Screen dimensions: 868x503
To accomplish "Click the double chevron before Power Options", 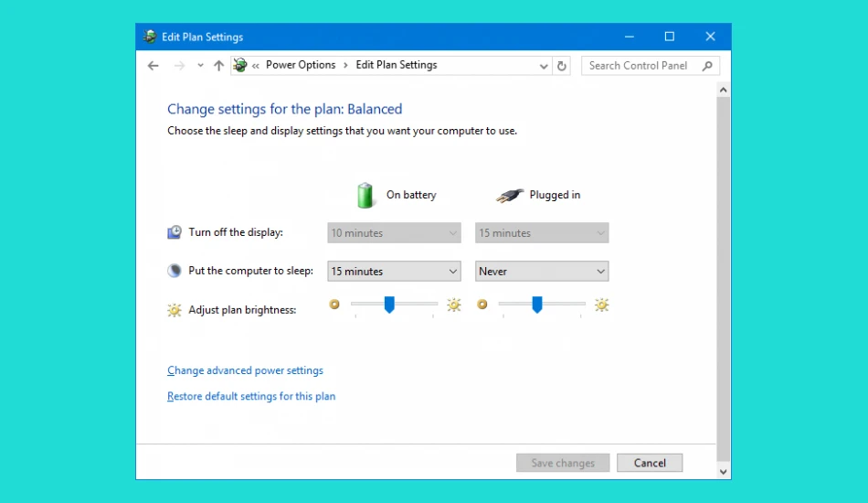I will pyautogui.click(x=256, y=65).
